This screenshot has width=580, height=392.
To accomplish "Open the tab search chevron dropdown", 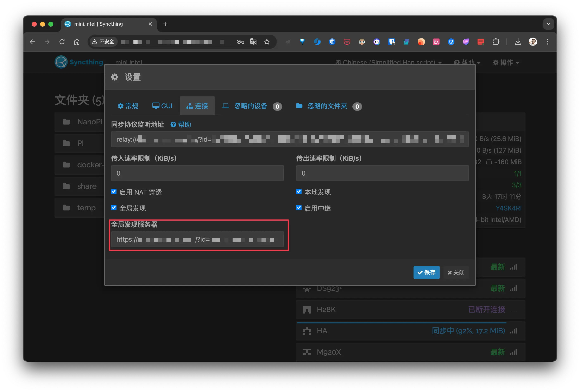I will 548,24.
